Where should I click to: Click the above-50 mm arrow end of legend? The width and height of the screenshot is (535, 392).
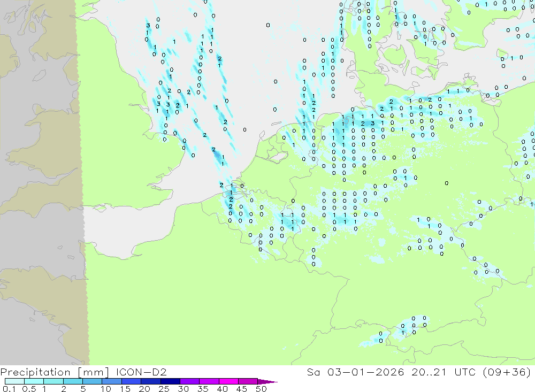267,382
